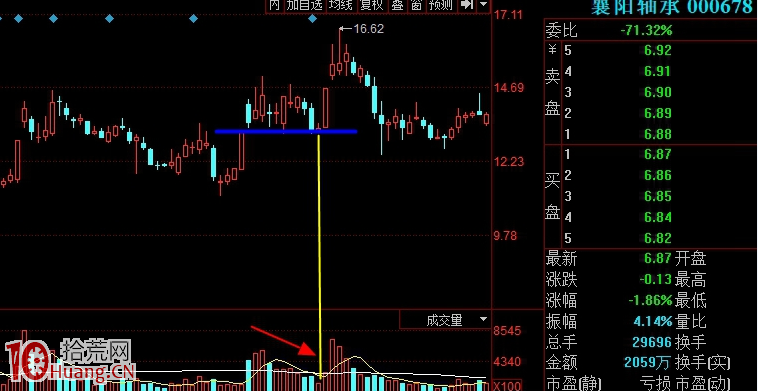This screenshot has width=758, height=391.
Task: Toggle the 均线 moving average lines
Action: 341,5
